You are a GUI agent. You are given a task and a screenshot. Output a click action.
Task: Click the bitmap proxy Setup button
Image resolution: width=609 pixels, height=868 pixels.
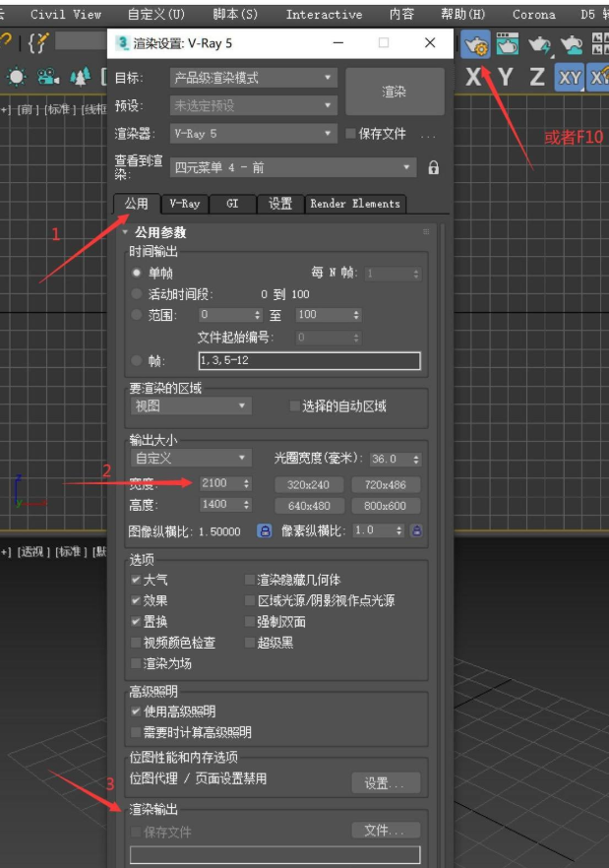pyautogui.click(x=386, y=783)
